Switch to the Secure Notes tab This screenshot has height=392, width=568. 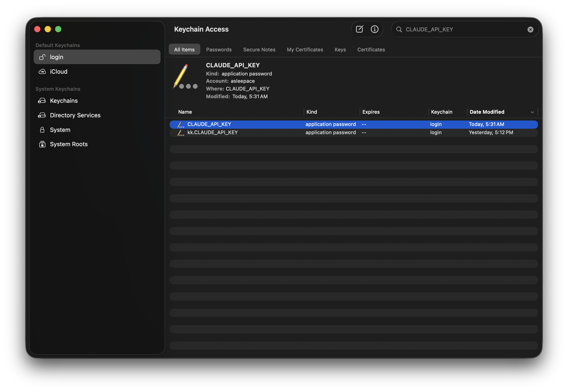pyautogui.click(x=259, y=49)
